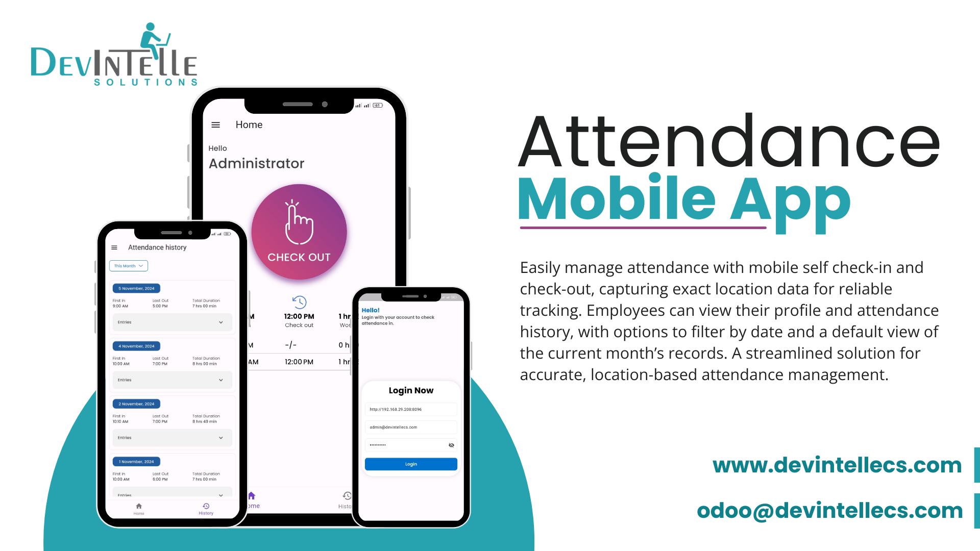Click admin@devintellecs.com input field

410,427
